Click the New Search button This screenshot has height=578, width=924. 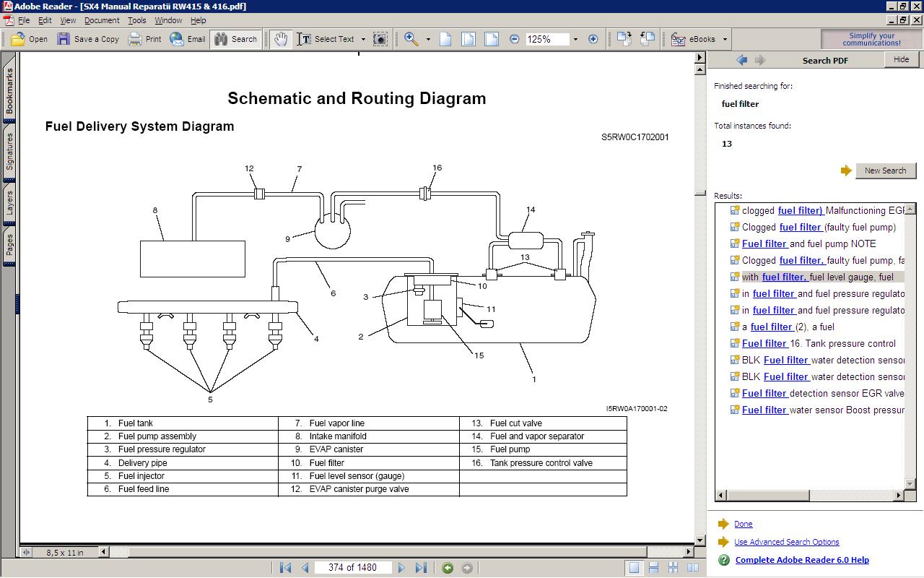pyautogui.click(x=885, y=171)
